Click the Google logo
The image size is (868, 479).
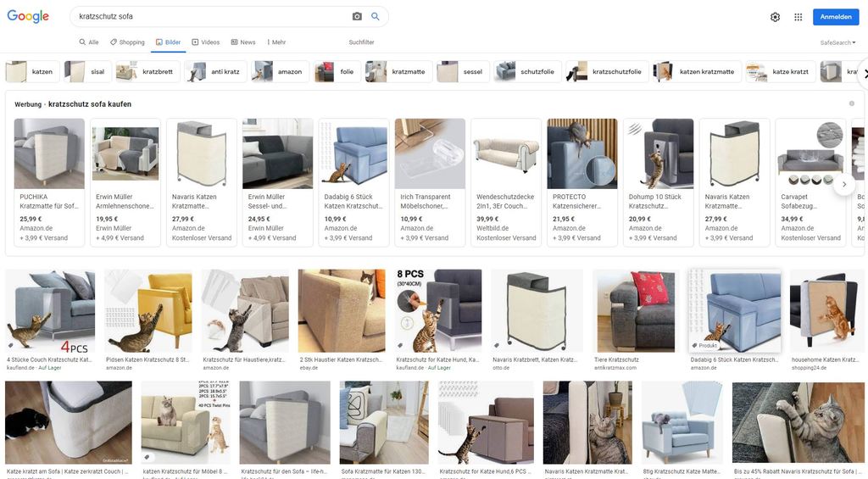(x=28, y=17)
